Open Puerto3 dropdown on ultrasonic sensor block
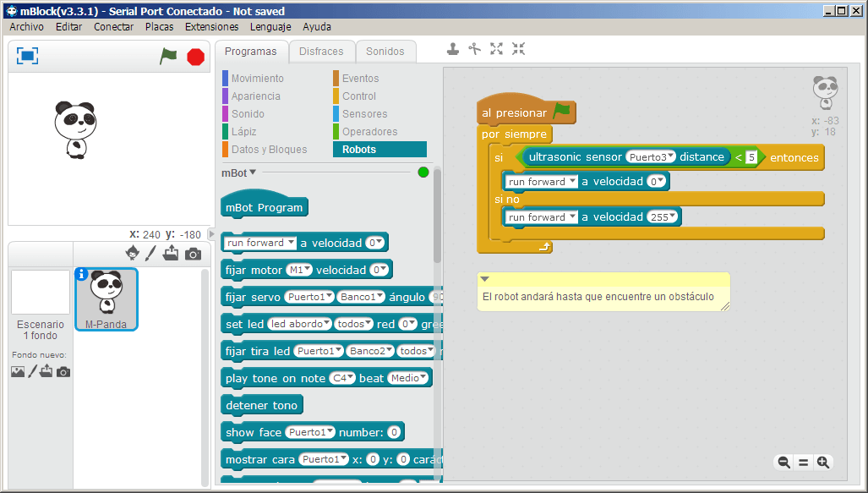This screenshot has height=493, width=868. 651,156
